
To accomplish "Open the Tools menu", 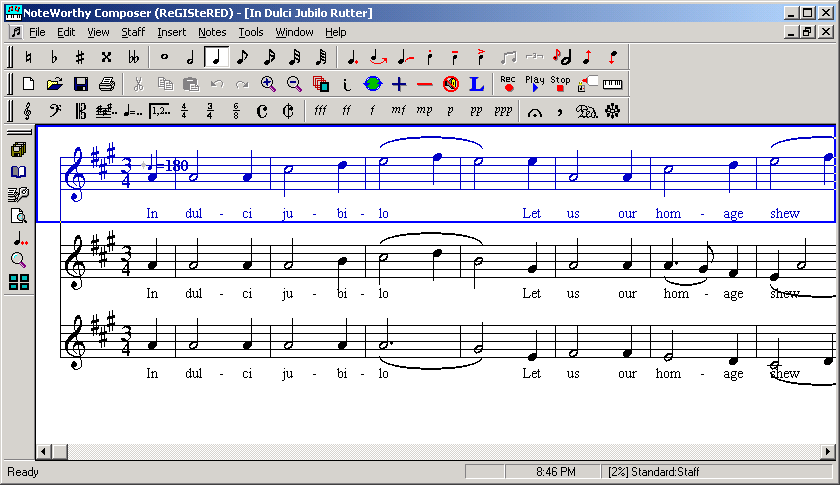I will pos(251,32).
